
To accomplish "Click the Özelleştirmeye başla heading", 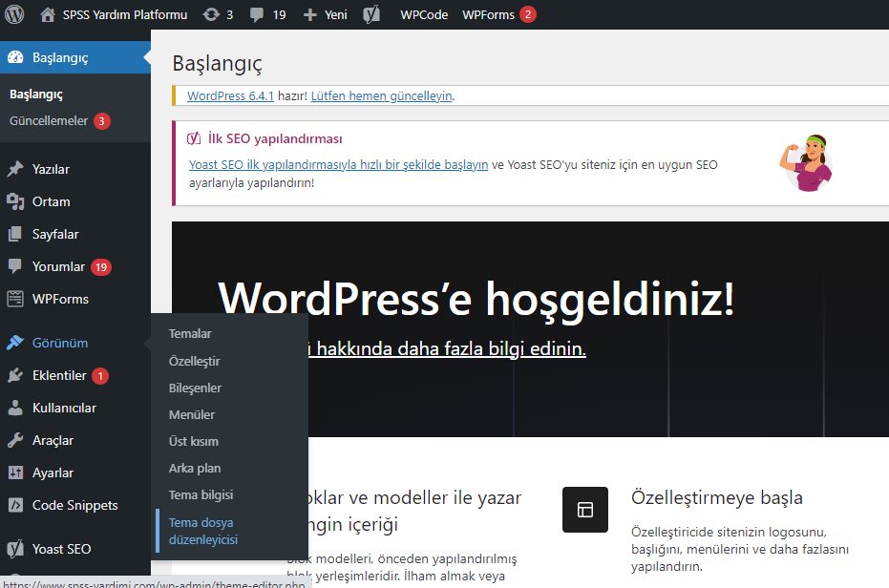I will [716, 497].
